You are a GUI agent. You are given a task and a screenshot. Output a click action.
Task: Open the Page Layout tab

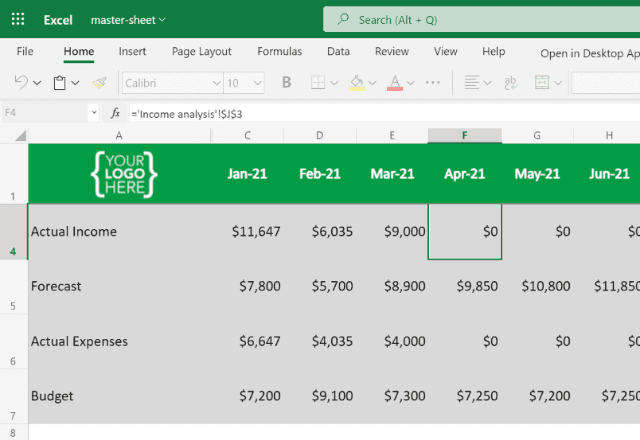[x=202, y=51]
